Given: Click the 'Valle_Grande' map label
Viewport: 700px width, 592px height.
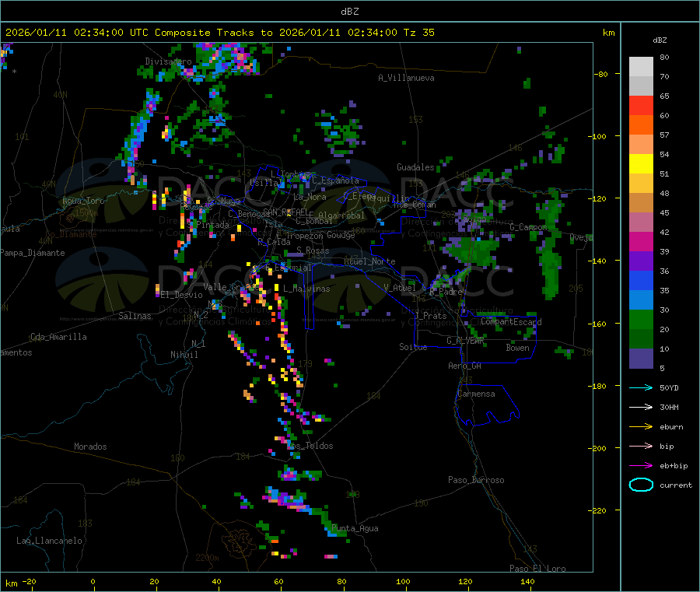Looking at the screenshot, I should coord(231,287).
